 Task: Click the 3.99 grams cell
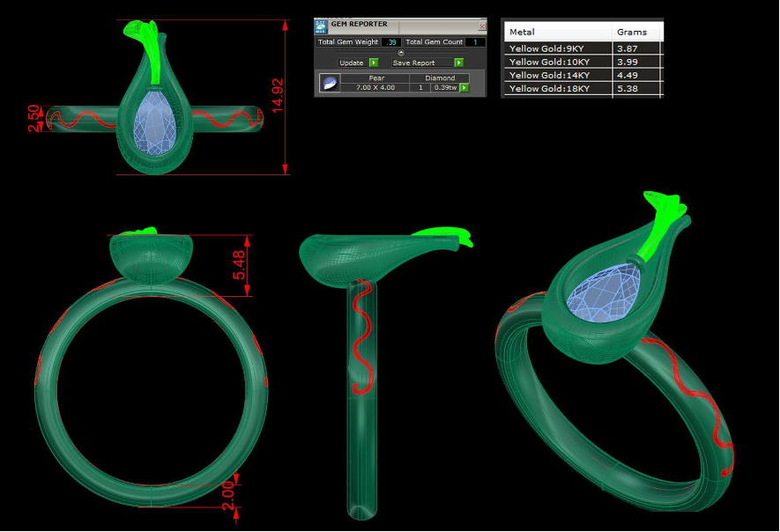[x=635, y=63]
